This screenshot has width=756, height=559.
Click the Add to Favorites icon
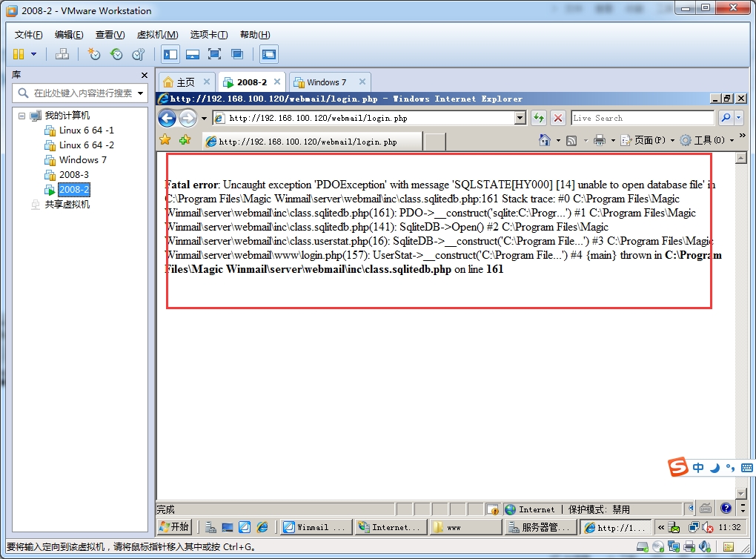[x=185, y=140]
